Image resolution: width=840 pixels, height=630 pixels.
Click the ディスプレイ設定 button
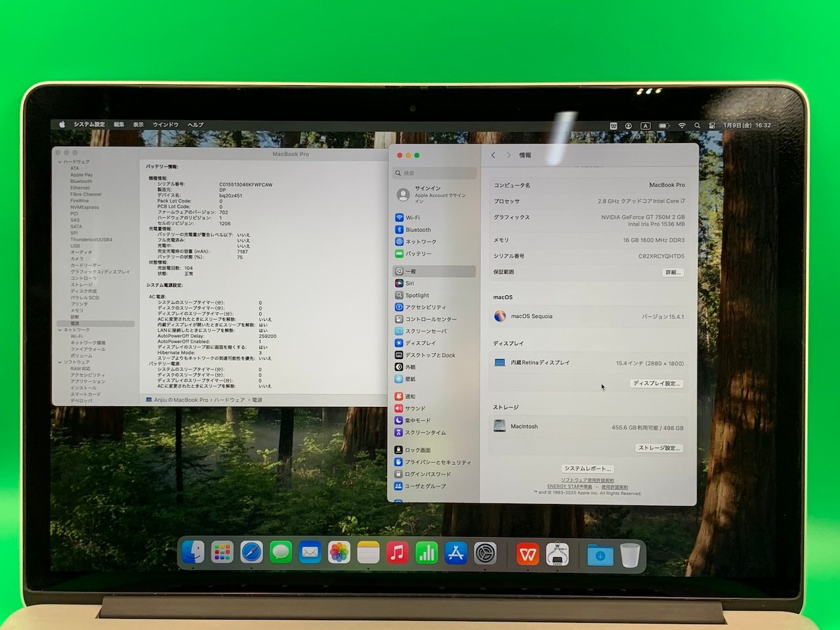[x=656, y=383]
